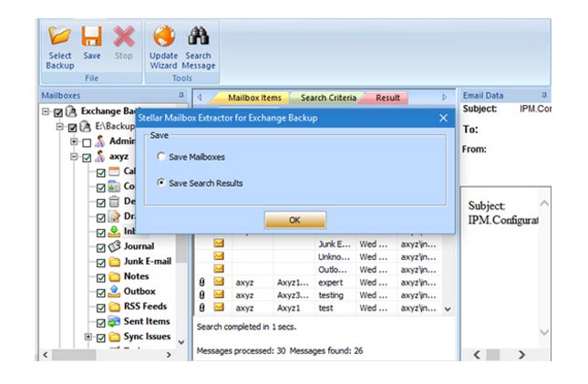Select the Junk E-mail folder icon
Viewport: 588px width, 384px height.
coord(114,262)
